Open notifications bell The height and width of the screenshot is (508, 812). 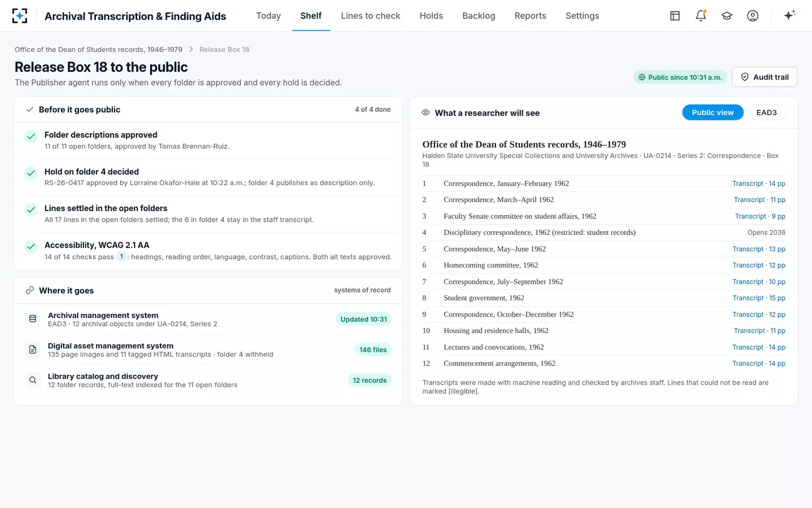click(x=701, y=16)
